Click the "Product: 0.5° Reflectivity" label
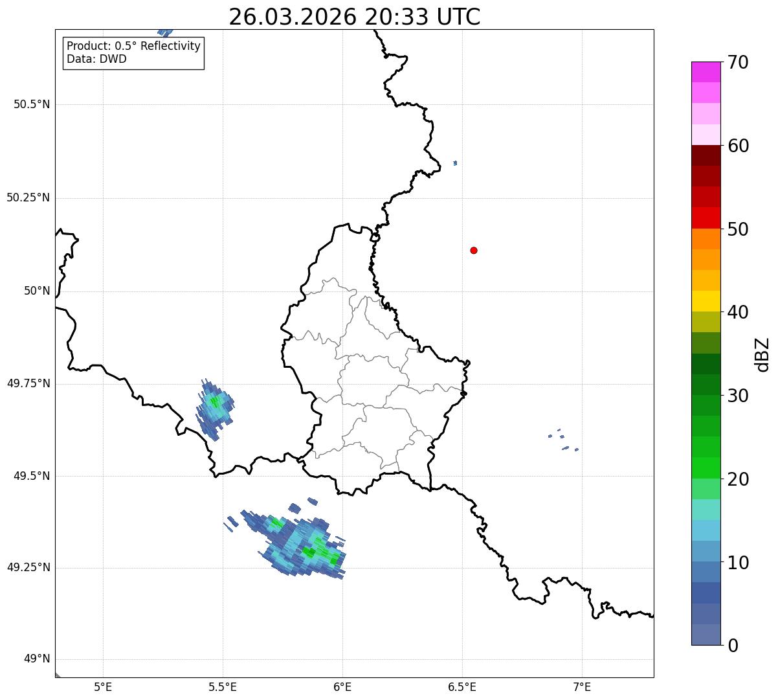Screen dimensions: 778x700 (x=133, y=47)
